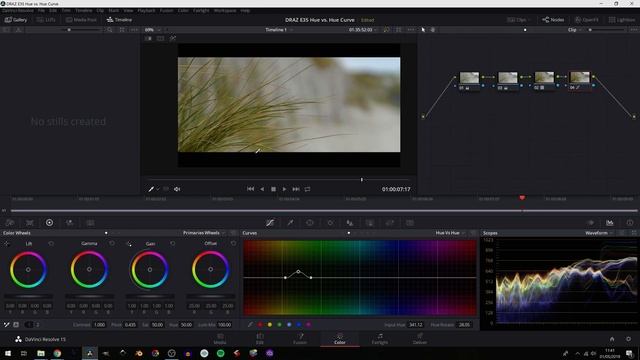
Task: Select the green hue preset swatch
Action: coord(280,324)
